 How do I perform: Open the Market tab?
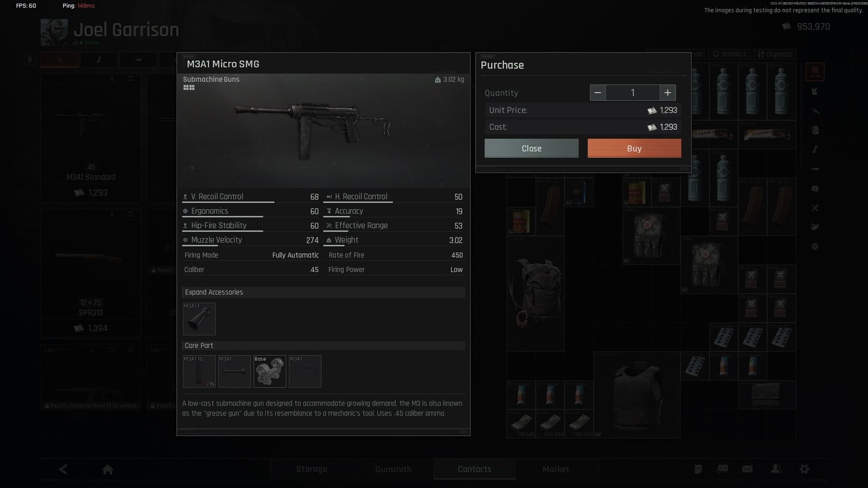coord(556,469)
